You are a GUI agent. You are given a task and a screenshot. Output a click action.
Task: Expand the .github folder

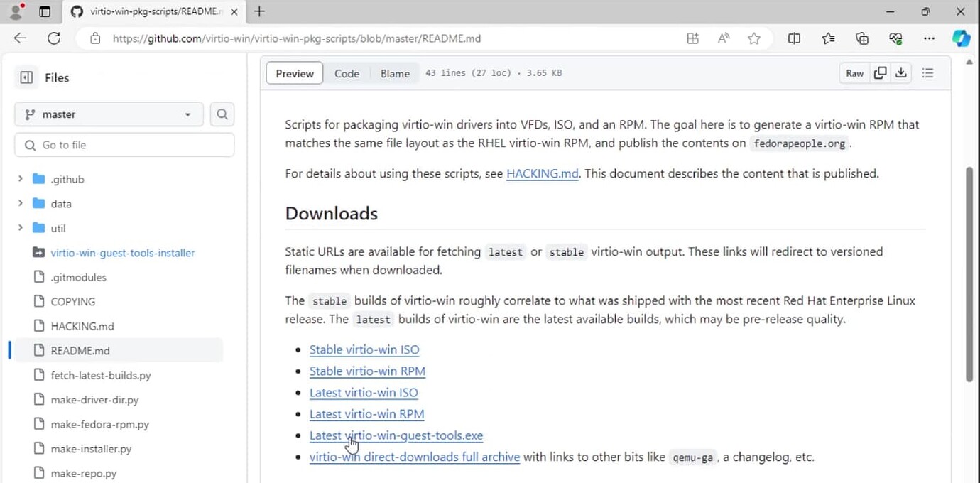(21, 179)
